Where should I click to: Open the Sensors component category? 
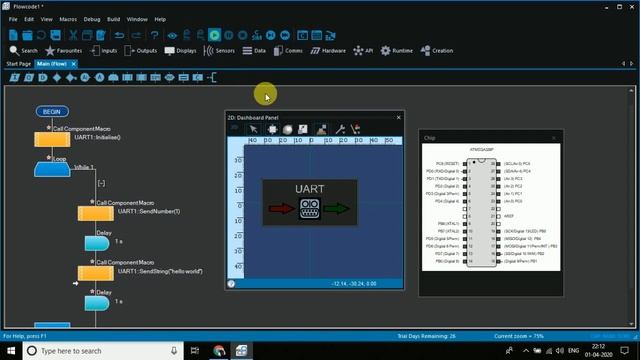tap(219, 51)
